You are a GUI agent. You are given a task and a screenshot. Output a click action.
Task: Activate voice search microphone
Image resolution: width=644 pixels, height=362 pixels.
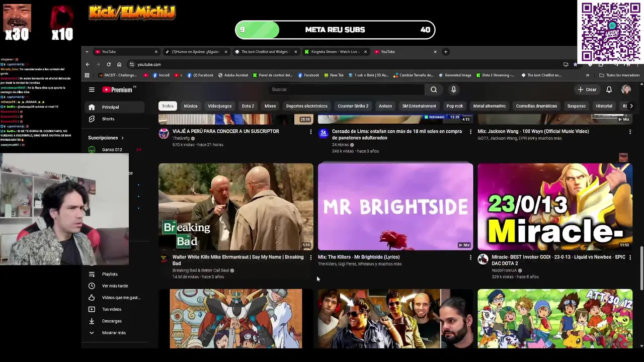coord(453,89)
